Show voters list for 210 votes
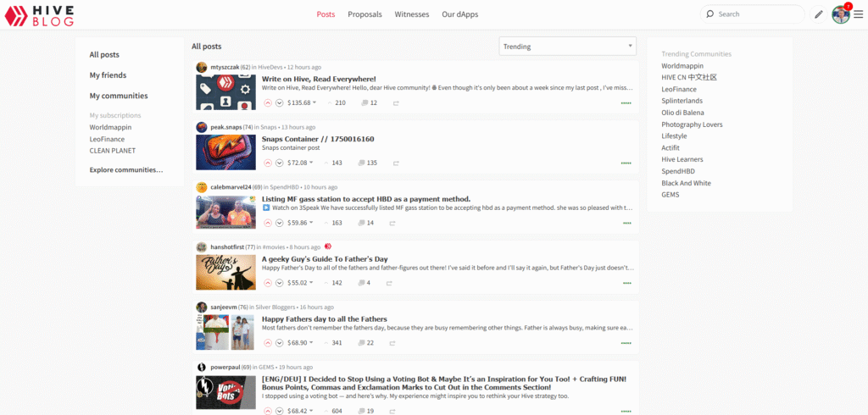 point(337,103)
